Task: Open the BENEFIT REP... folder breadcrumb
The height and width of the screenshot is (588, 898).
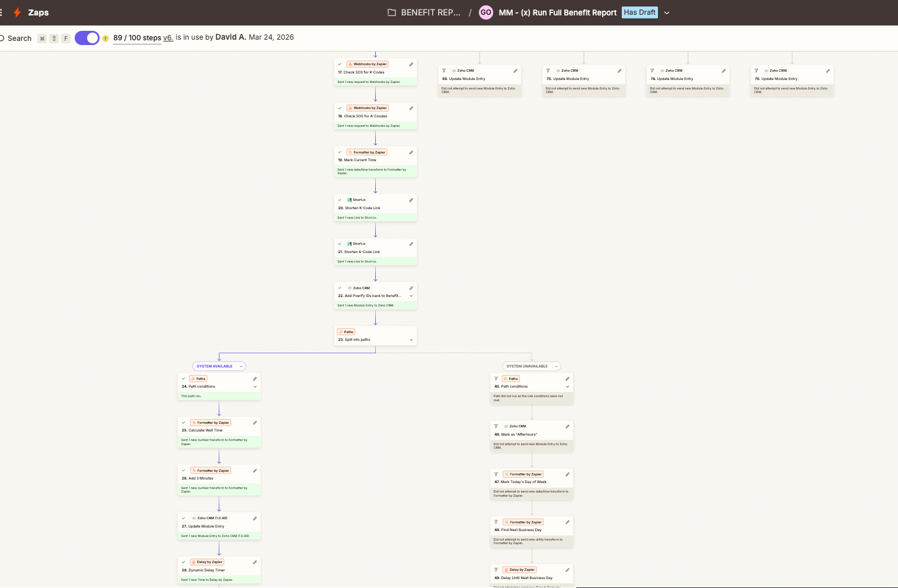Action: click(430, 12)
